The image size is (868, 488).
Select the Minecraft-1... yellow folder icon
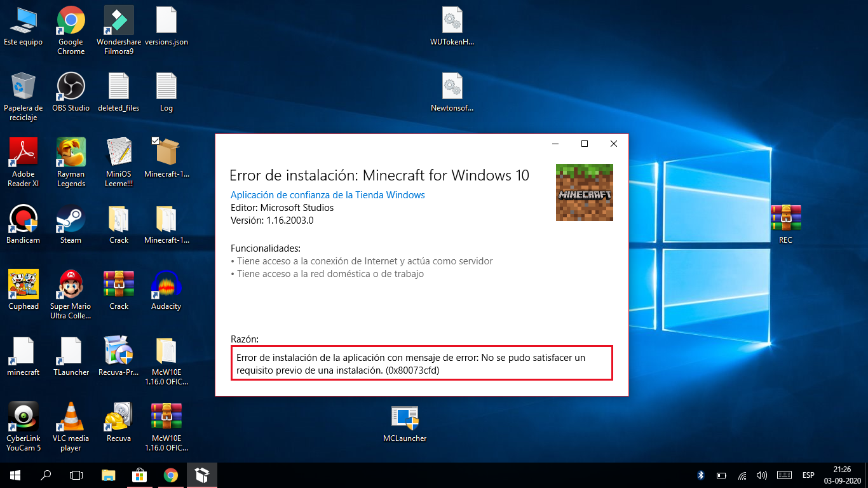166,225
